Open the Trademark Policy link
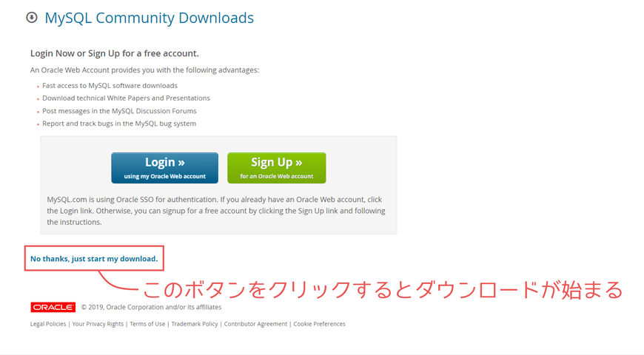644x355 pixels. (x=195, y=324)
